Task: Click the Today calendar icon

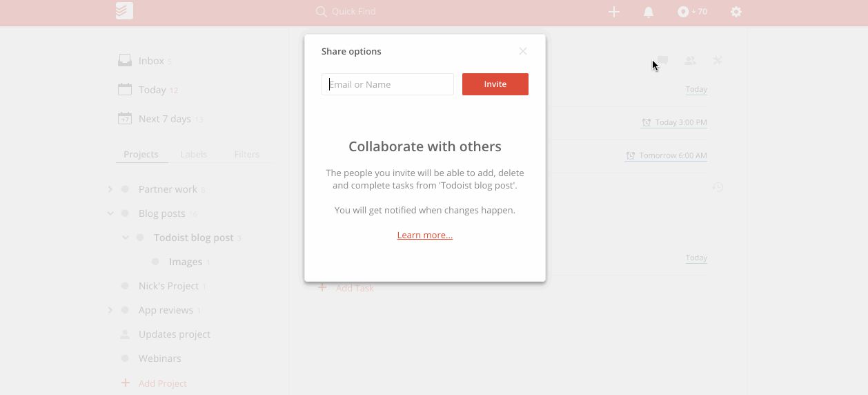Action: 125,89
